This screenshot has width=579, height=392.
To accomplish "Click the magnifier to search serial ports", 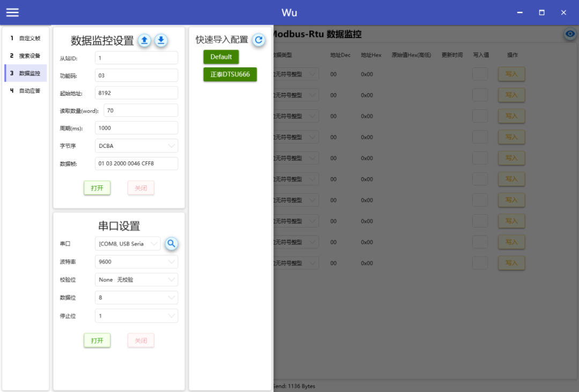I will coord(172,244).
